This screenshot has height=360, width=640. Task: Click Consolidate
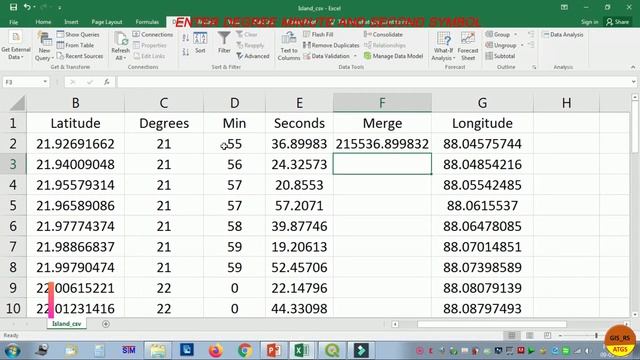click(x=383, y=35)
